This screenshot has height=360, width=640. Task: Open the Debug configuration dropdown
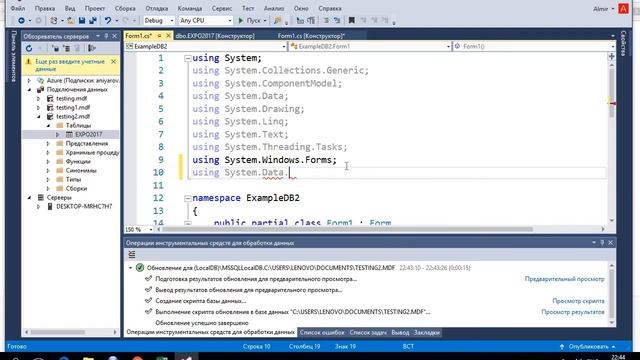point(172,20)
